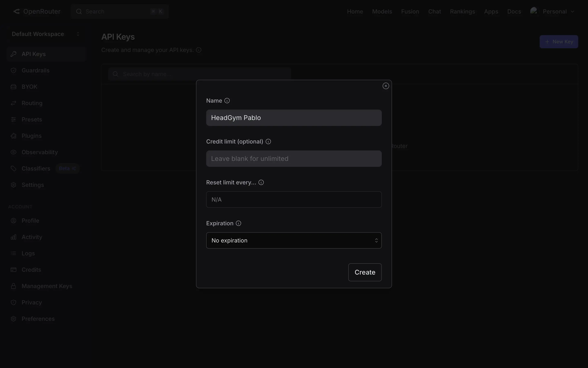This screenshot has height=368, width=588.
Task: Focus the Credit limit input field
Action: tap(294, 159)
